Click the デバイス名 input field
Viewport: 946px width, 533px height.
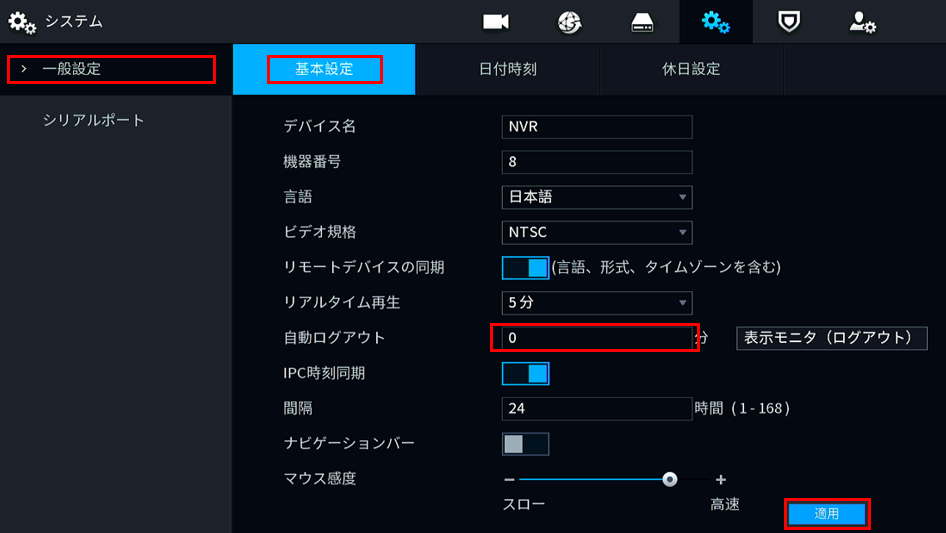tap(597, 127)
